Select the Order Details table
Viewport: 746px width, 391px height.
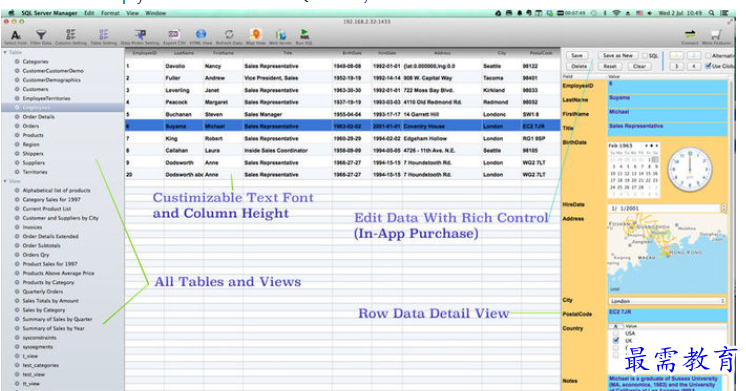click(39, 117)
